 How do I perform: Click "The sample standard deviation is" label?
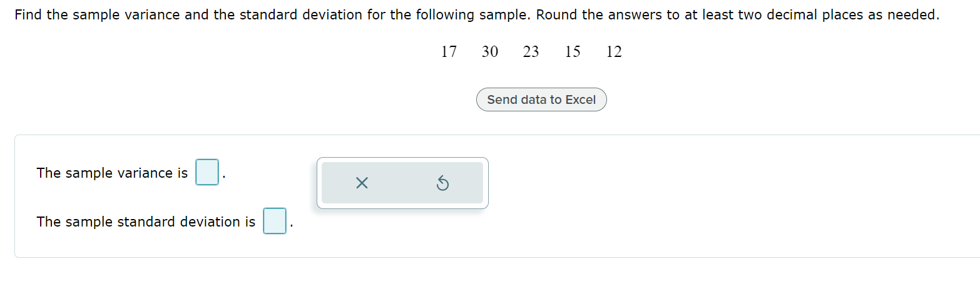coord(146,222)
